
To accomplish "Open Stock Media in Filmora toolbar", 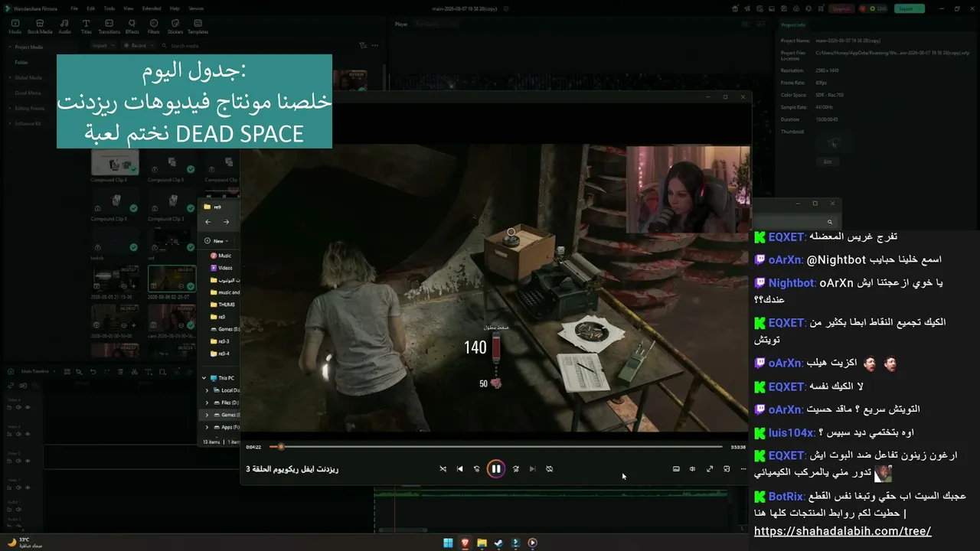I will (x=39, y=27).
